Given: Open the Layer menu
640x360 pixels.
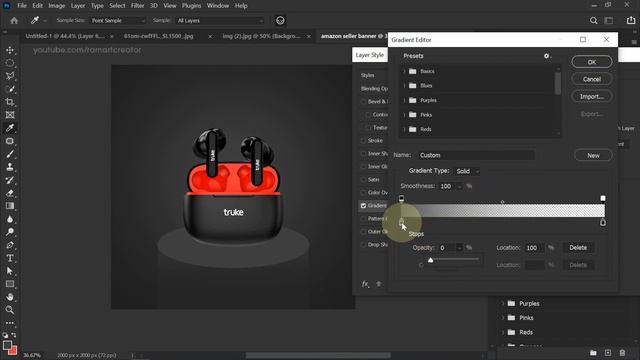Looking at the screenshot, I should (78, 6).
